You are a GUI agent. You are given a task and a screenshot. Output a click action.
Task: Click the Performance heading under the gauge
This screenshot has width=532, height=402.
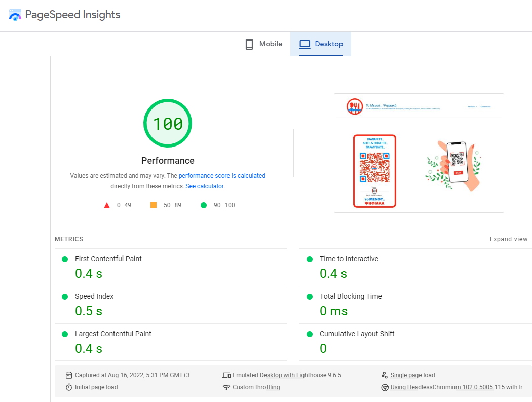[x=168, y=161]
